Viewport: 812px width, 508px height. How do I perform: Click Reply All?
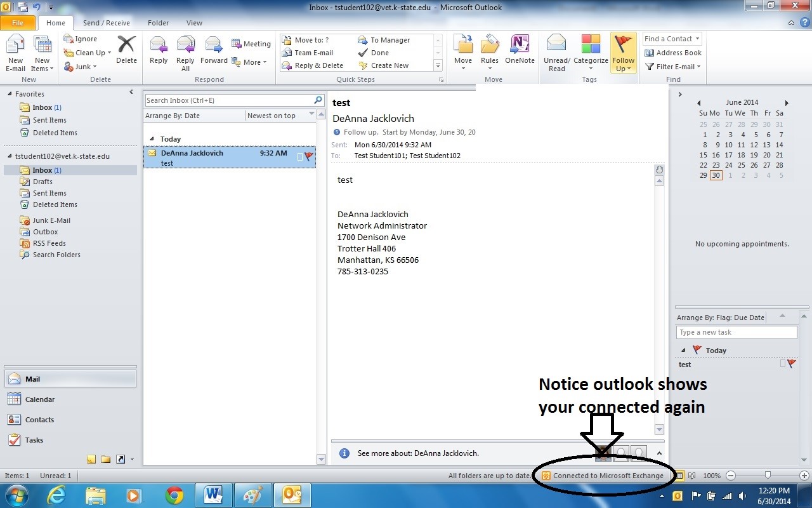[x=185, y=55]
